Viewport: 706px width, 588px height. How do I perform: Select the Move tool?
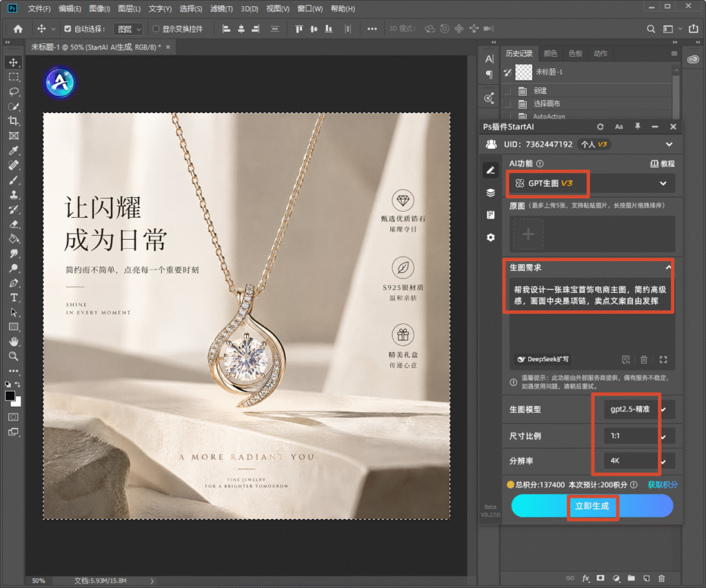tap(14, 62)
